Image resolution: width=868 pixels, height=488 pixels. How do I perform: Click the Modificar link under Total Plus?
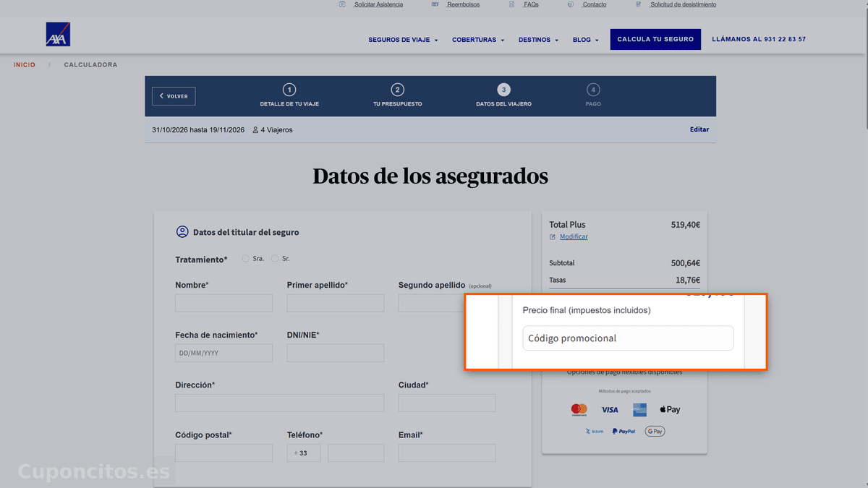574,237
